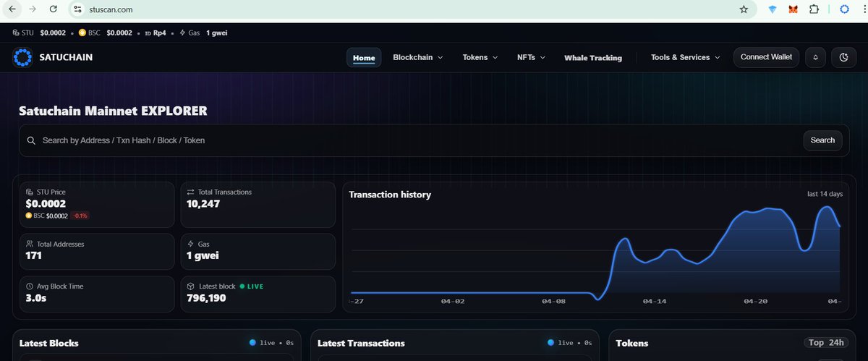Click the browser forward arrow

coord(33,9)
